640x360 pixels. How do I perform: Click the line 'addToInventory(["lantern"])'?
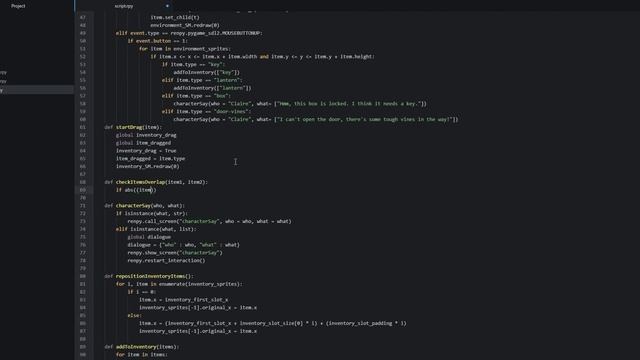click(212, 88)
